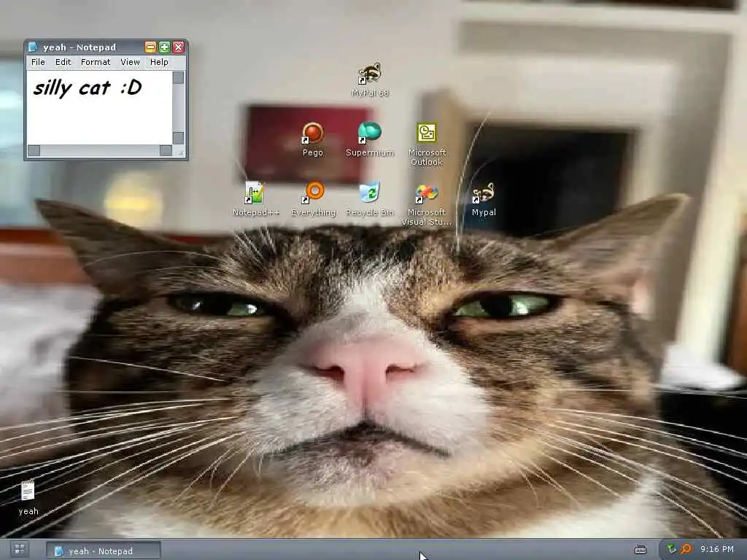
Task: Open the Help menu in Notepad
Action: (x=159, y=62)
